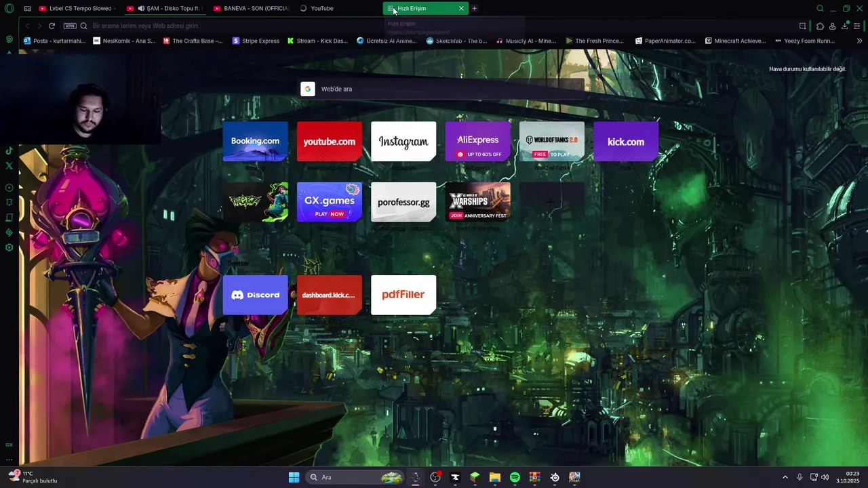
Task: Open the Discord speed dial tile
Action: click(255, 295)
